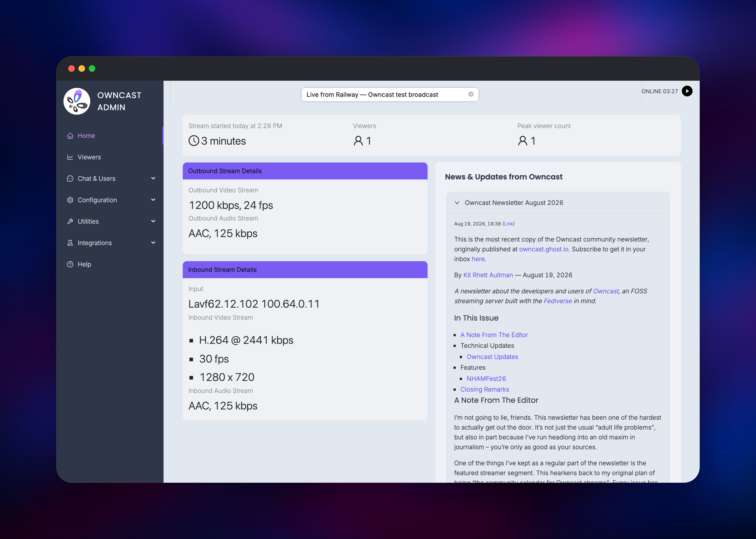This screenshot has height=539, width=756.
Task: Click the Home house icon
Action: [70, 136]
